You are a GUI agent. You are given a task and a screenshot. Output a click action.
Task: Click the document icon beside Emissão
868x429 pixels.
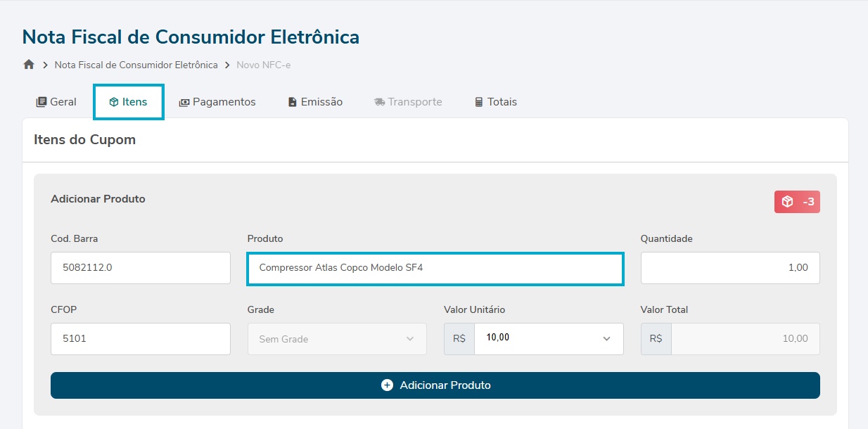click(x=293, y=102)
